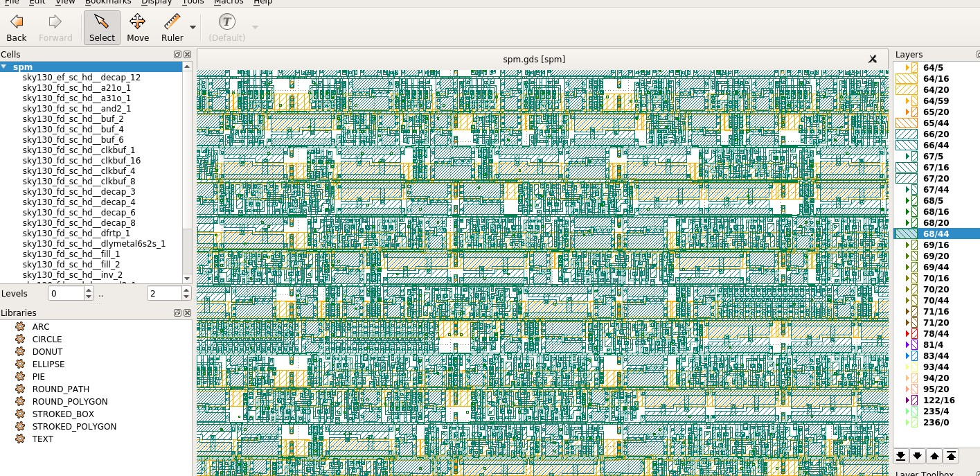The height and width of the screenshot is (476, 980).
Task: Collapse the spm cell tree
Action: click(x=5, y=67)
